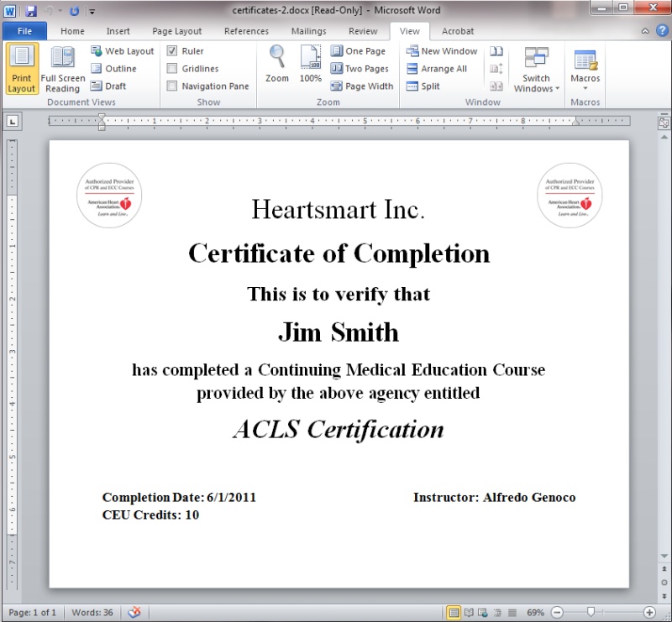Toggle Full Screen Reading in status bar
Viewport: 672px width, 622px height.
pos(469,613)
